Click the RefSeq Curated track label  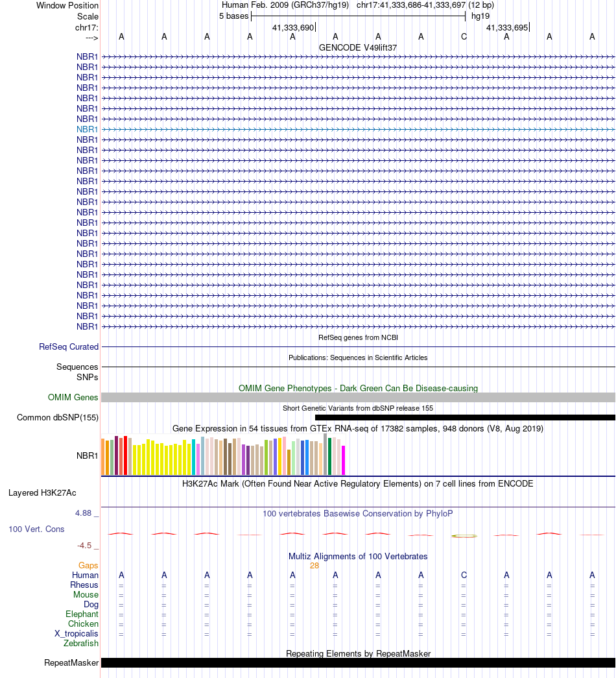(69, 346)
